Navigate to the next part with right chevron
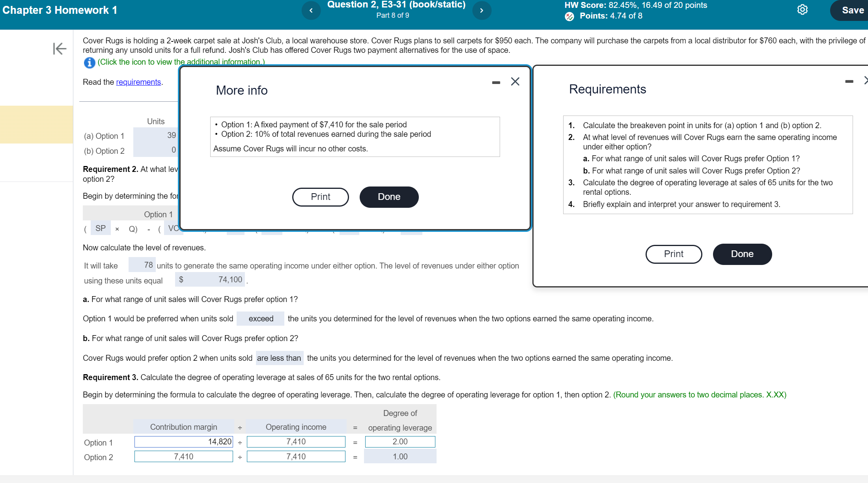The width and height of the screenshot is (868, 483). (x=482, y=10)
